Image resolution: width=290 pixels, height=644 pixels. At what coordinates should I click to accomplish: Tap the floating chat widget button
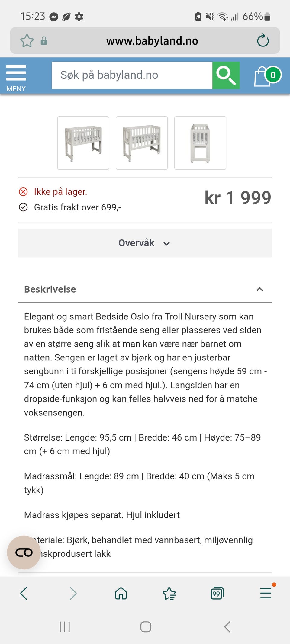[x=24, y=552]
